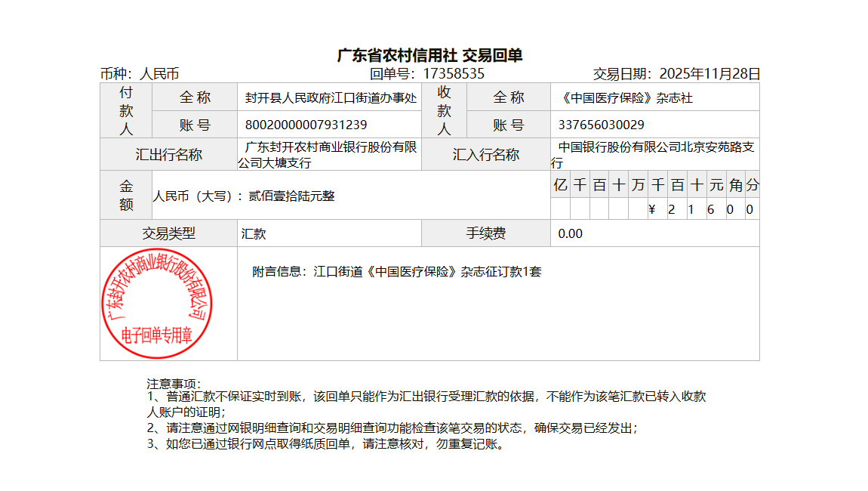Select payer name 封开县人民政府江口街道办事处
Image resolution: width=868 pixels, height=491 pixels.
coord(331,98)
